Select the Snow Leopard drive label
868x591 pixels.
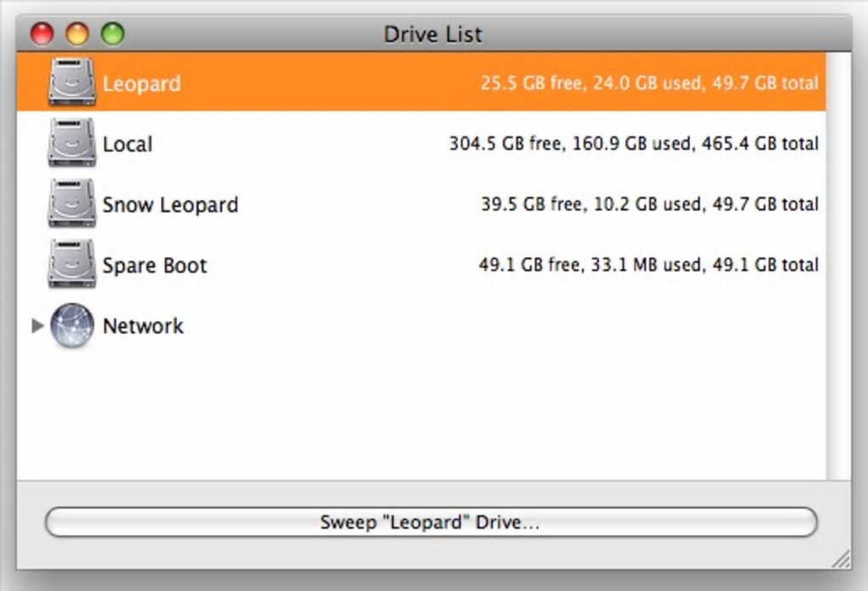point(170,204)
